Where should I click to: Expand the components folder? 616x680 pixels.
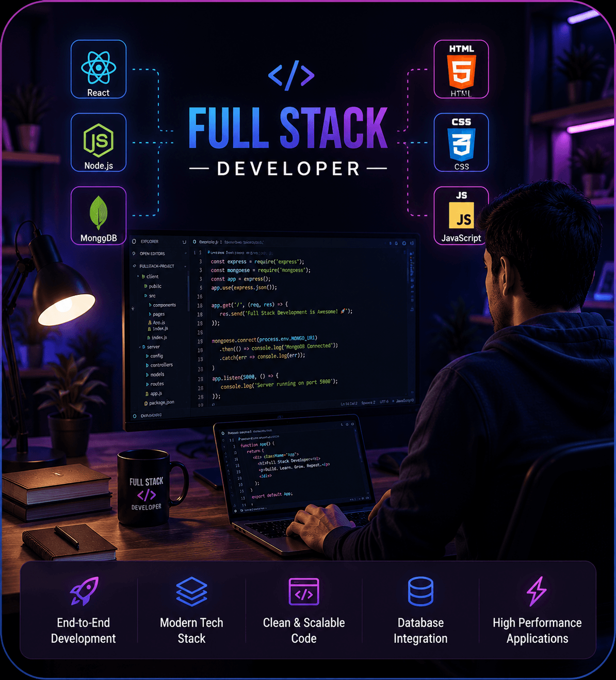(163, 305)
